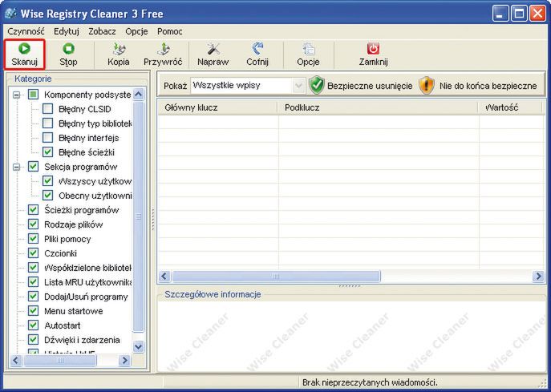Toggle the Autostart checkbox
551x392 pixels.
pyautogui.click(x=33, y=325)
